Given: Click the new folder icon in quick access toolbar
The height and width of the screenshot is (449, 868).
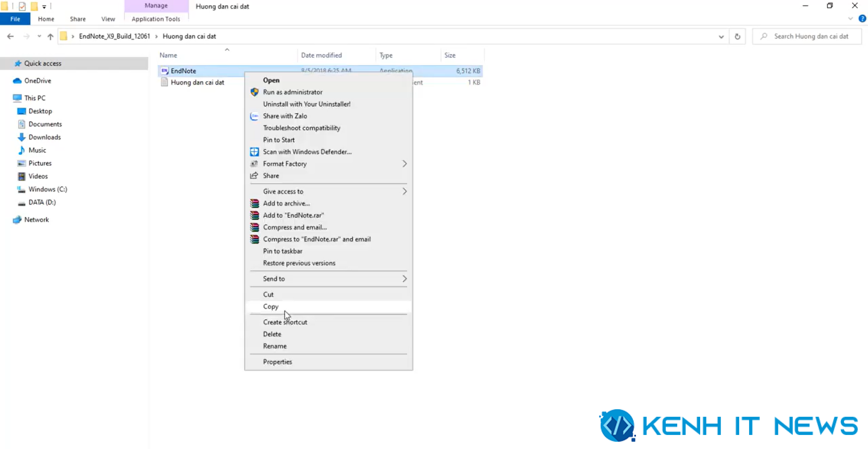Looking at the screenshot, I should [x=34, y=6].
